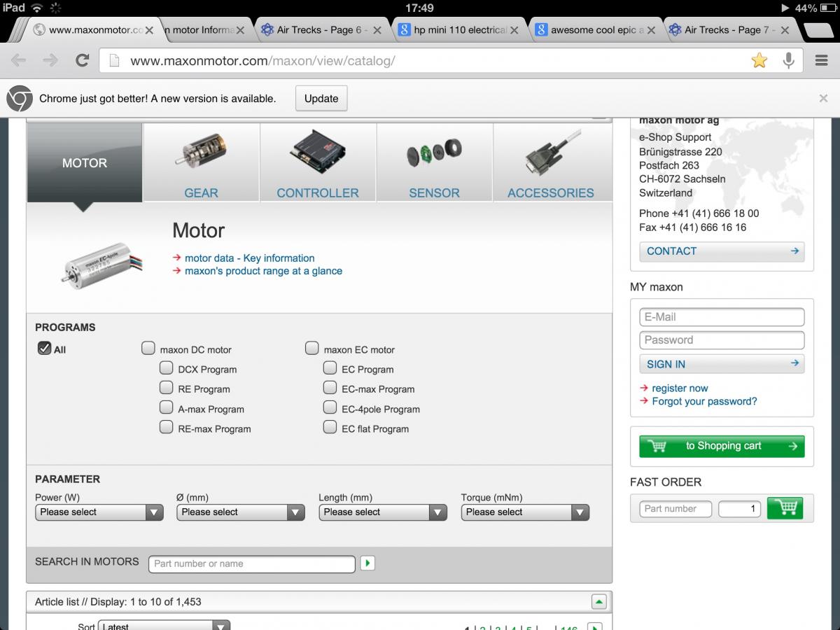Check the EC flat Program checkbox

pos(330,428)
